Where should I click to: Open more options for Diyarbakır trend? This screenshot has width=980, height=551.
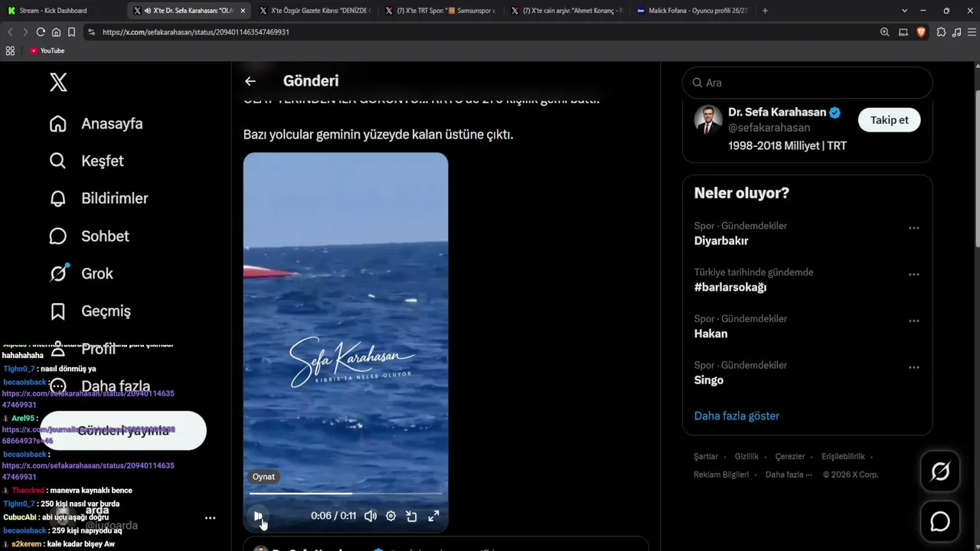tap(913, 228)
